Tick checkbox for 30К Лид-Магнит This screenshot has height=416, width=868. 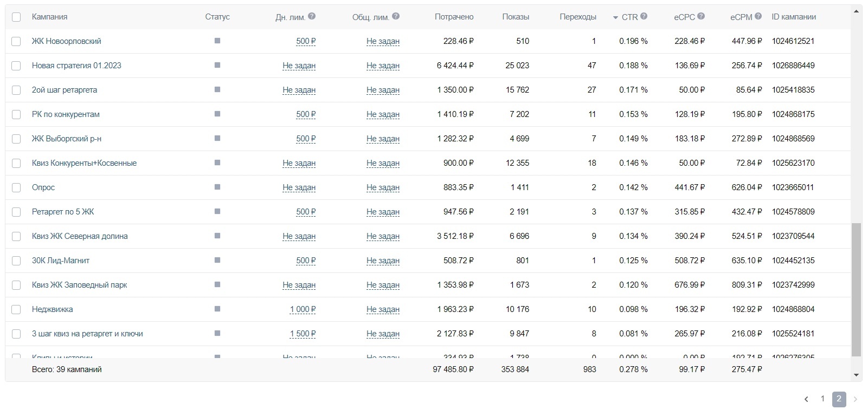[x=16, y=261]
